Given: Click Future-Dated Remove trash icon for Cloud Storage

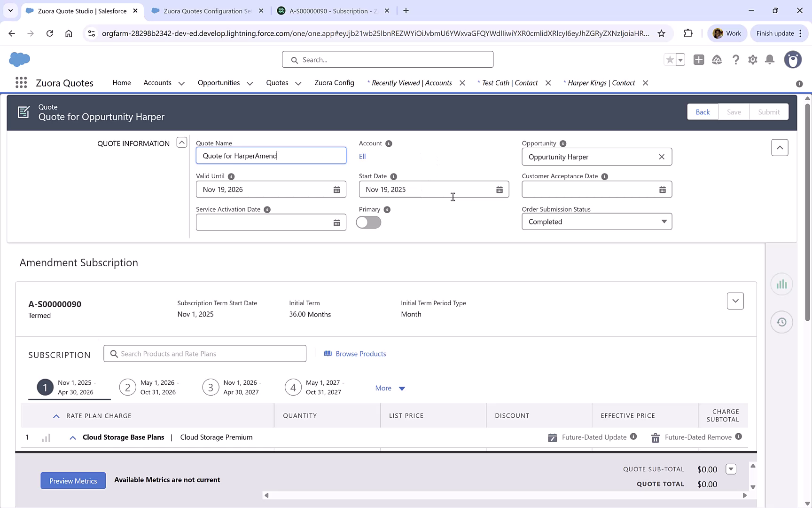Looking at the screenshot, I should (655, 437).
